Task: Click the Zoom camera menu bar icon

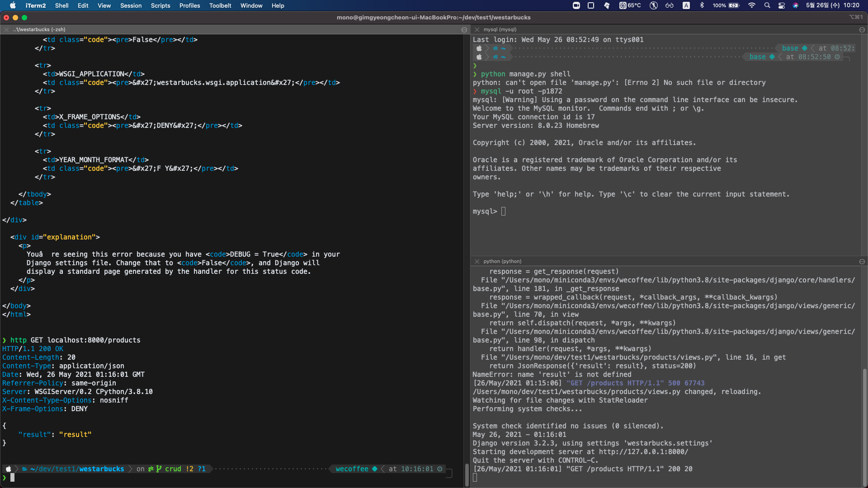Action: click(x=576, y=5)
